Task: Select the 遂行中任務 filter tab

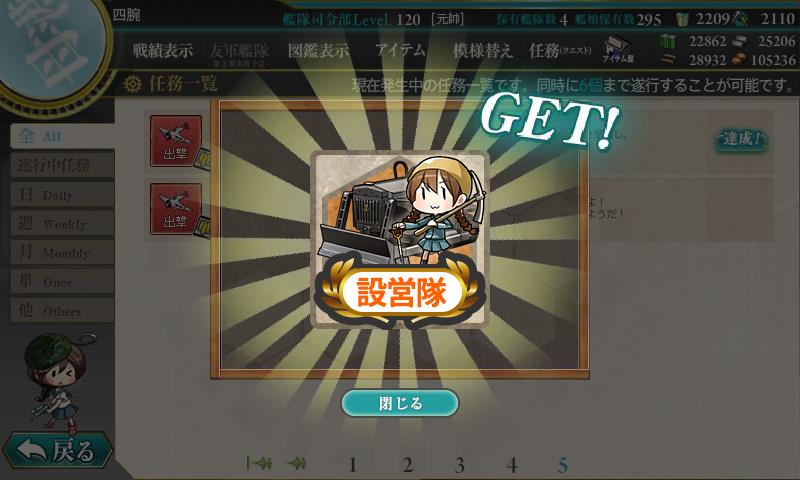Action: click(x=62, y=165)
